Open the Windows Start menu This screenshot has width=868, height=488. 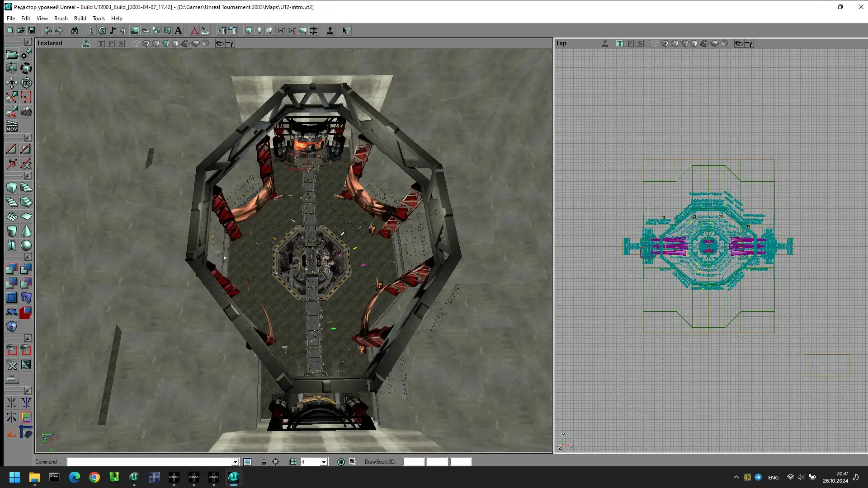(x=14, y=477)
